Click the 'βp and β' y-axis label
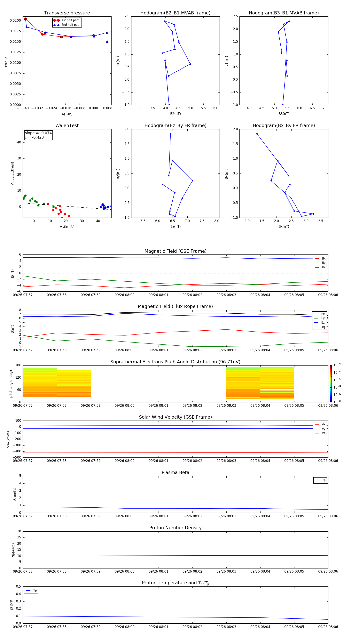351x644 pixels. point(14,494)
